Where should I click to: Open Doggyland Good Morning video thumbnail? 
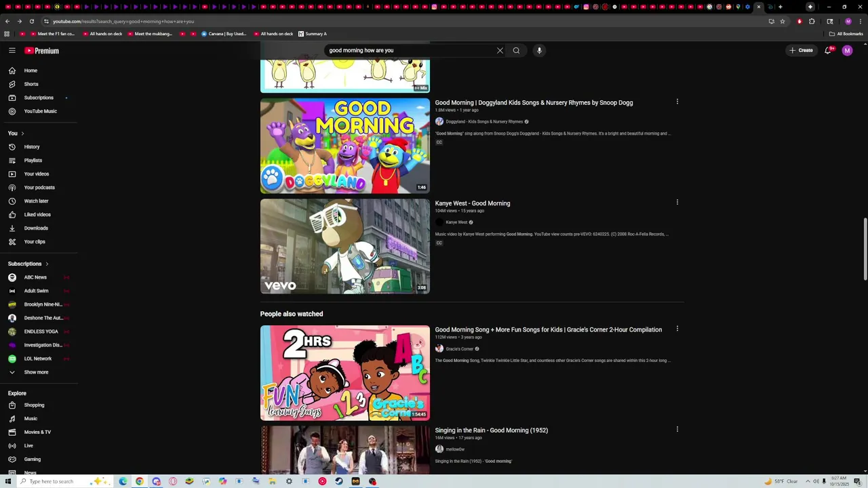tap(345, 146)
